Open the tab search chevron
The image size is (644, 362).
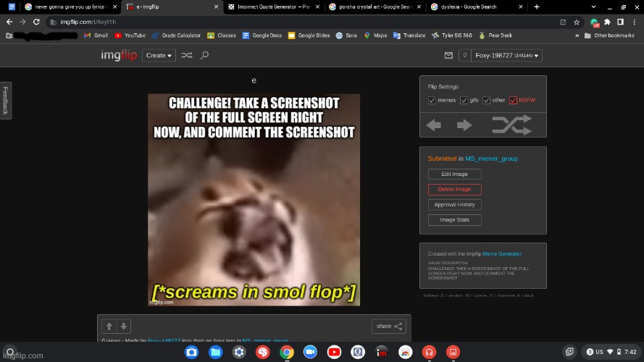(593, 7)
